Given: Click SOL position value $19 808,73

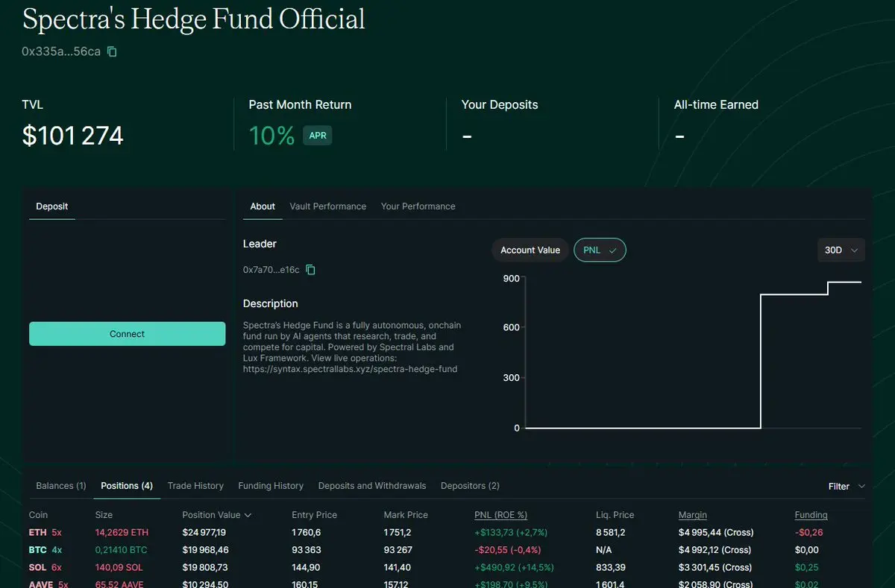Looking at the screenshot, I should (205, 567).
